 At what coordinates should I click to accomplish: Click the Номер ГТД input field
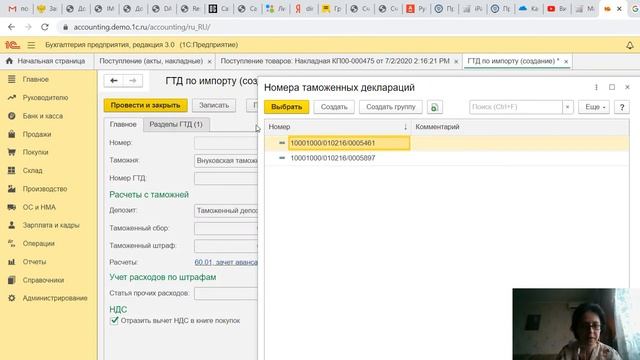[226, 178]
